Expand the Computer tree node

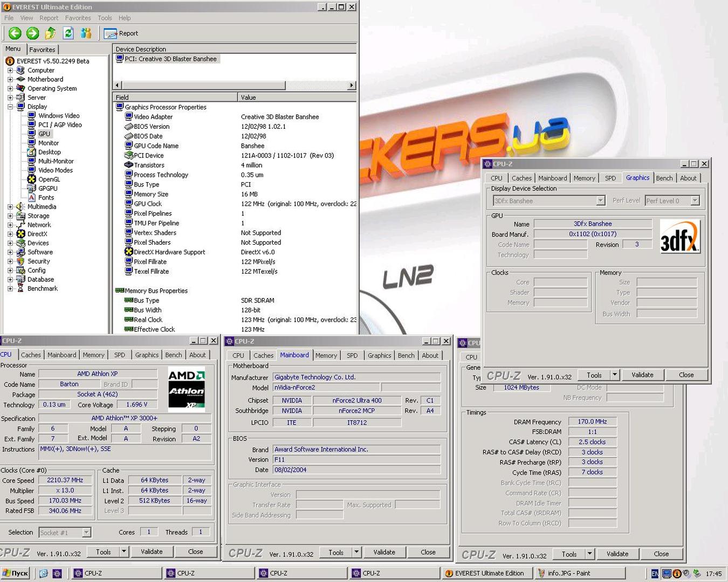point(10,71)
